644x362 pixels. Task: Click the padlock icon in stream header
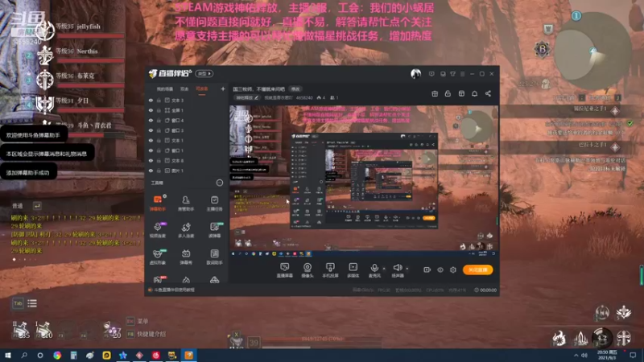tap(448, 93)
